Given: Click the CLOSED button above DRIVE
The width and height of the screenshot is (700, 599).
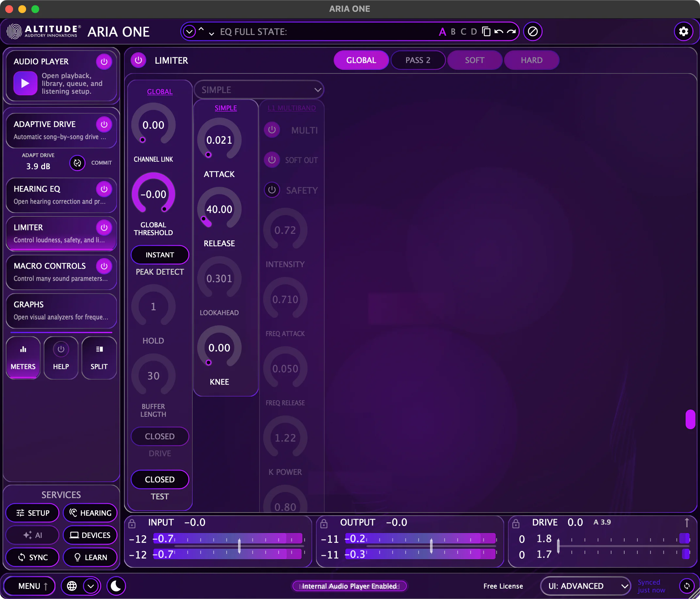Looking at the screenshot, I should (160, 436).
